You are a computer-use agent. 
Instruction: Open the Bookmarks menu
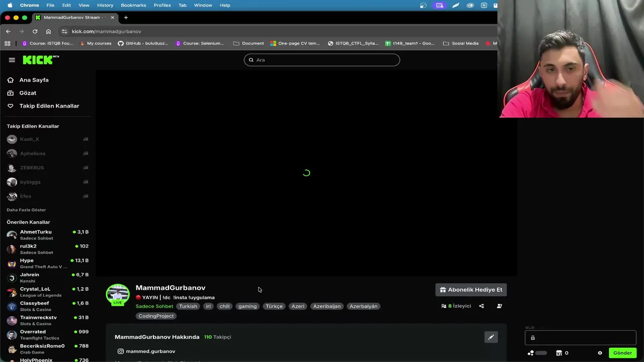(x=133, y=5)
